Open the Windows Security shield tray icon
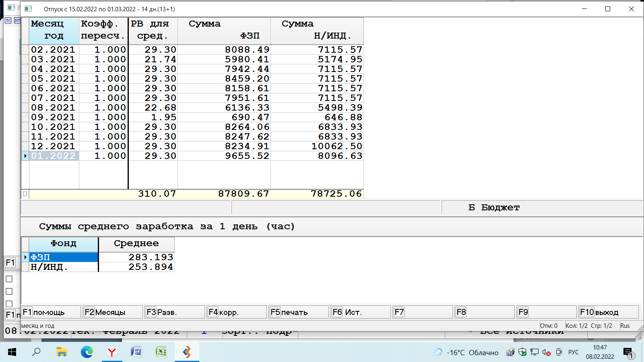644x362 pixels. 522,352
